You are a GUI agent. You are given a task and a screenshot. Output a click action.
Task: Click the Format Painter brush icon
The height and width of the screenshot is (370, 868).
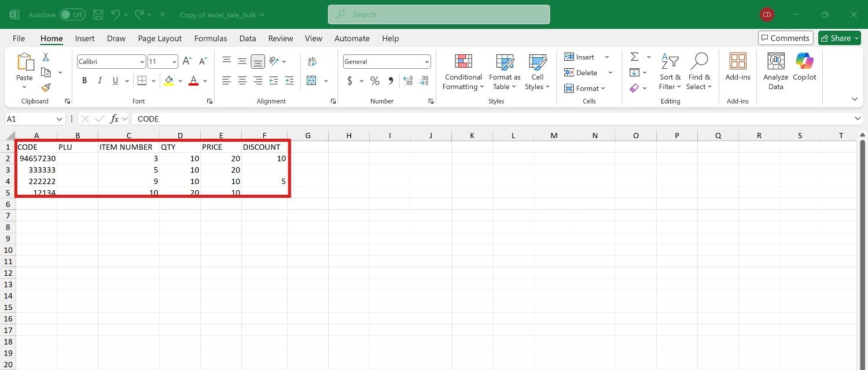(46, 87)
